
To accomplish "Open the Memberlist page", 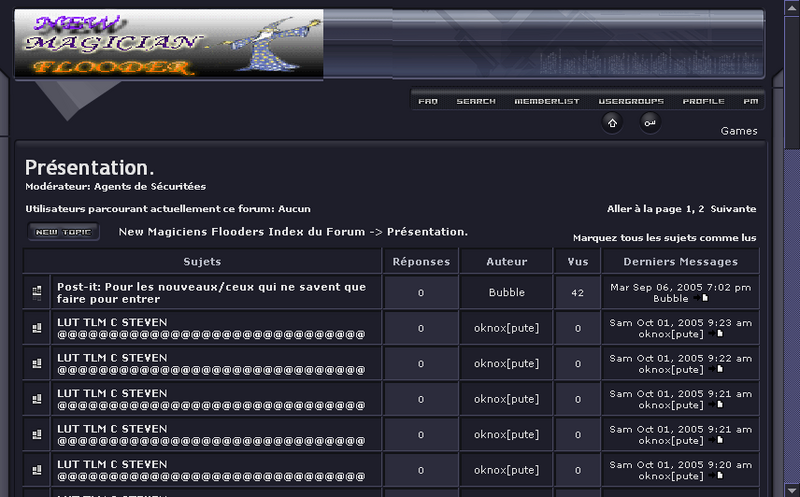I will (x=547, y=101).
